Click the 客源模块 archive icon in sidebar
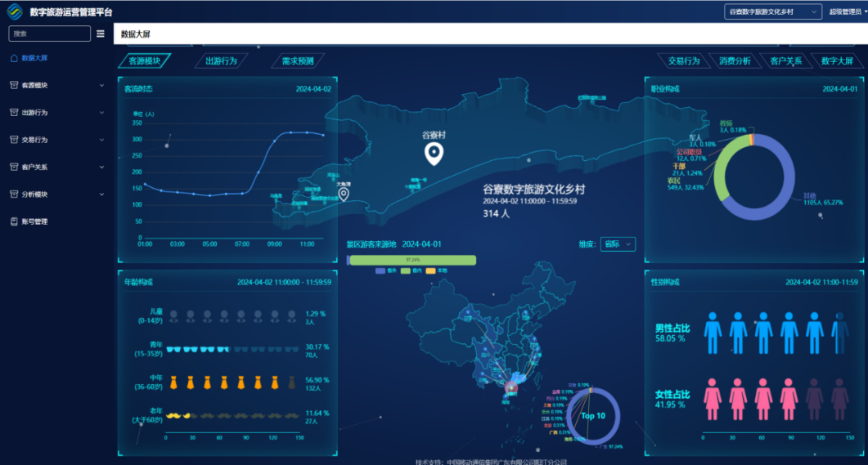 pos(13,85)
